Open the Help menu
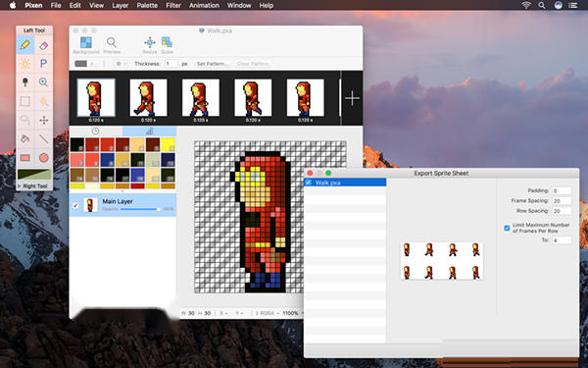The height and width of the screenshot is (368, 588). point(267,5)
